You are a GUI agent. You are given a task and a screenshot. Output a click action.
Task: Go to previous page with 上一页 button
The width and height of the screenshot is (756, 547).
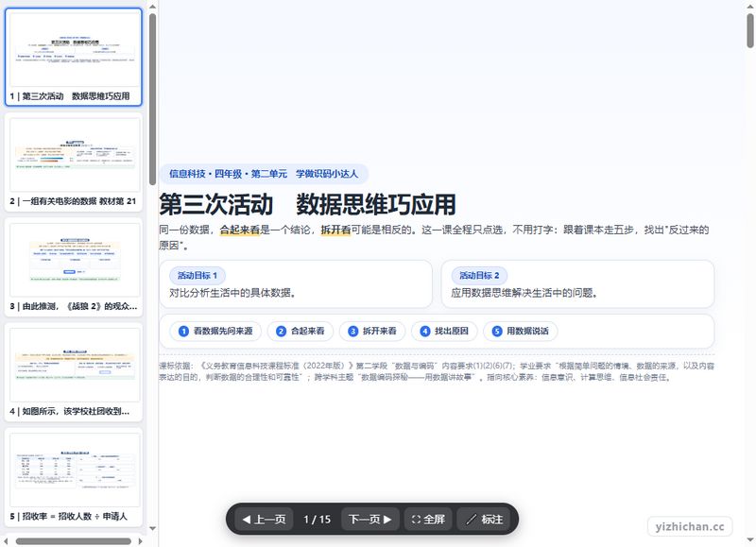[x=264, y=519]
